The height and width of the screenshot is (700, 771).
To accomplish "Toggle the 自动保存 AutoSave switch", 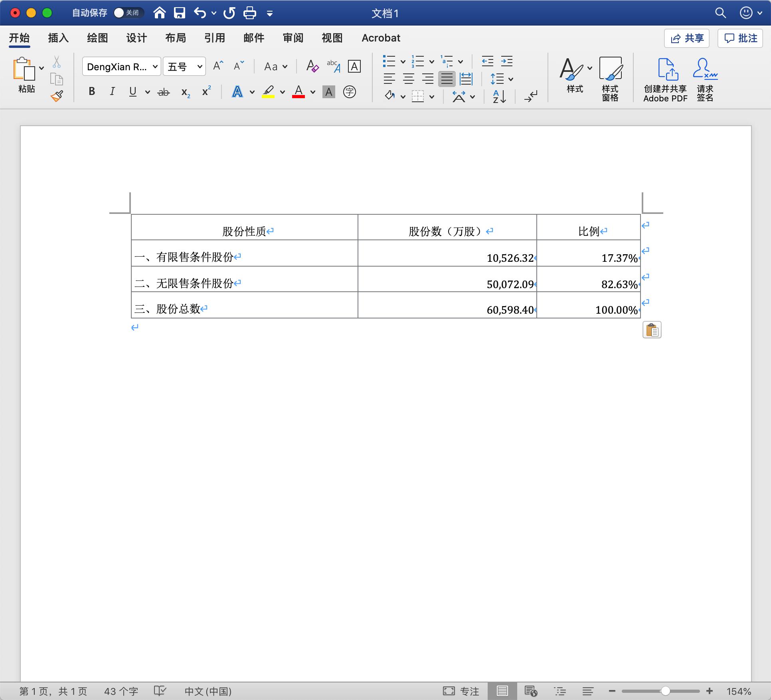I will tap(128, 12).
